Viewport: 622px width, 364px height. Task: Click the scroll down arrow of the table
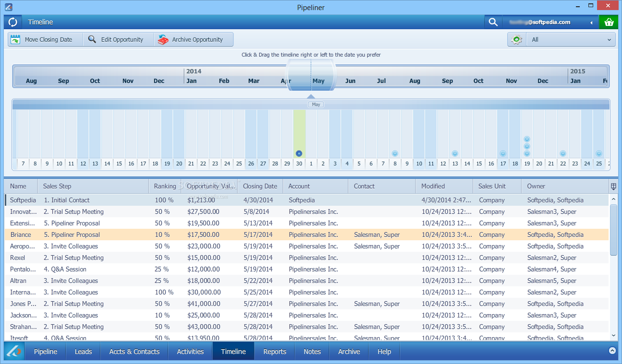(x=613, y=335)
